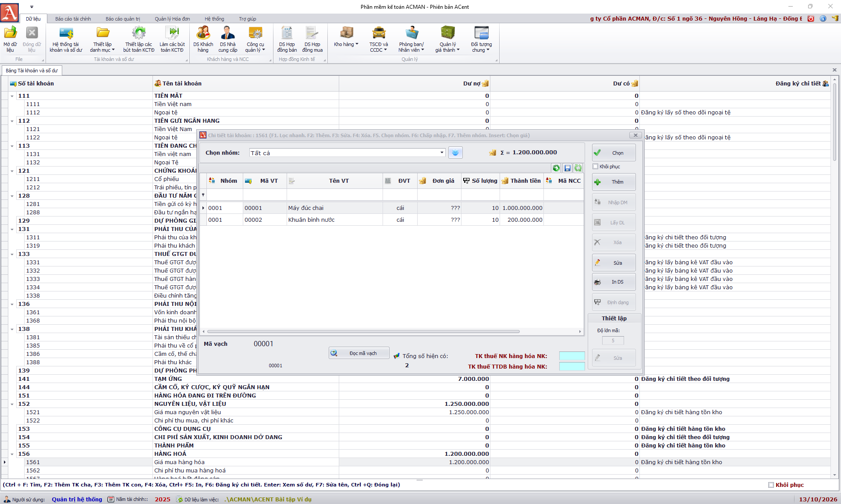Open Báo cáo quản trị tab

tap(123, 19)
